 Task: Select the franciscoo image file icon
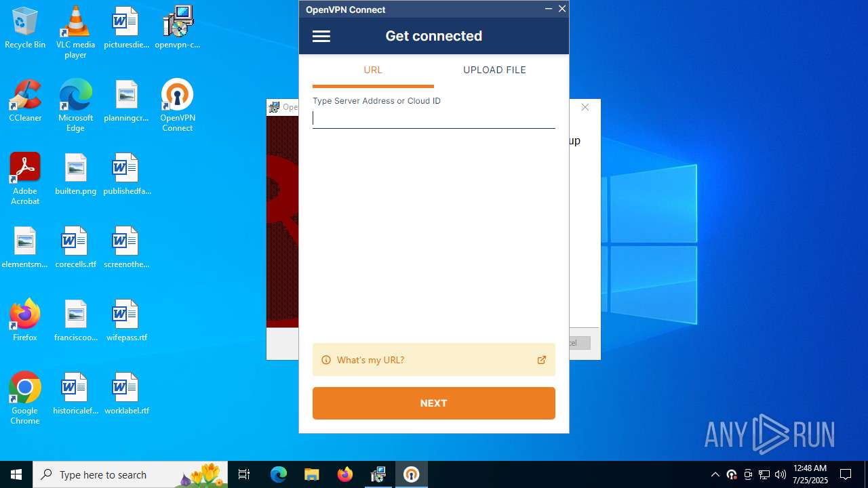coord(75,321)
